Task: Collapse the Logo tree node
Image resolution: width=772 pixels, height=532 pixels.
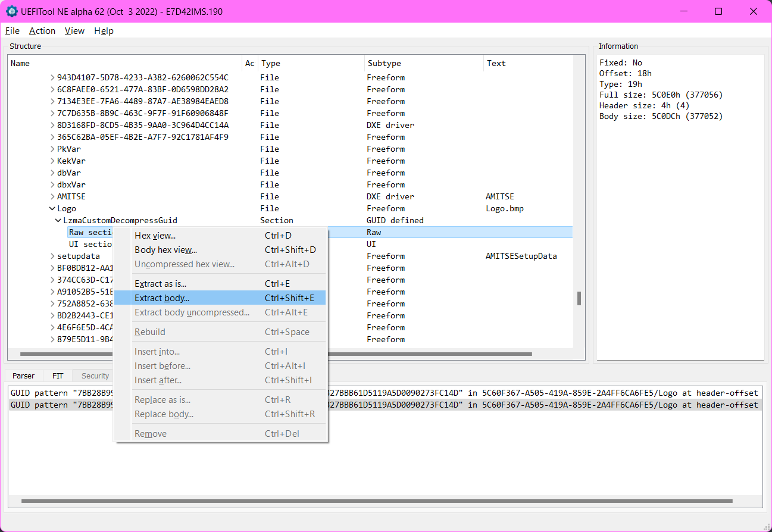Action: [x=52, y=209]
